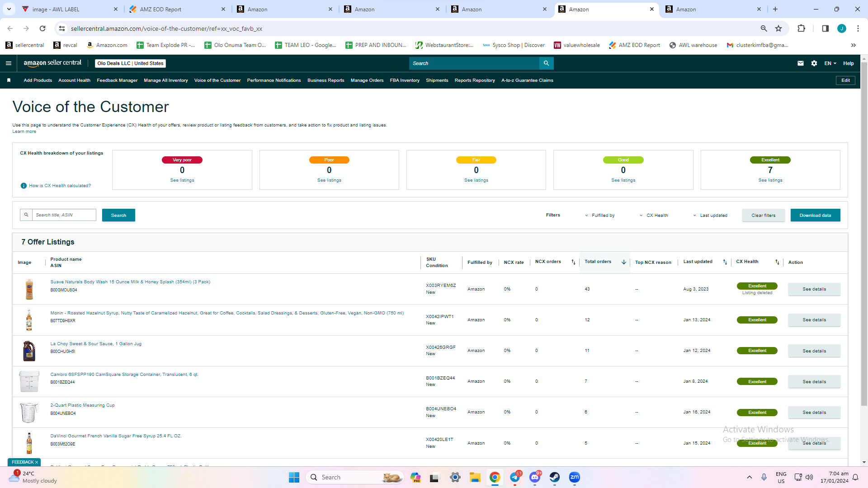Image resolution: width=868 pixels, height=488 pixels.
Task: Go back to the previous page
Action: (10, 28)
